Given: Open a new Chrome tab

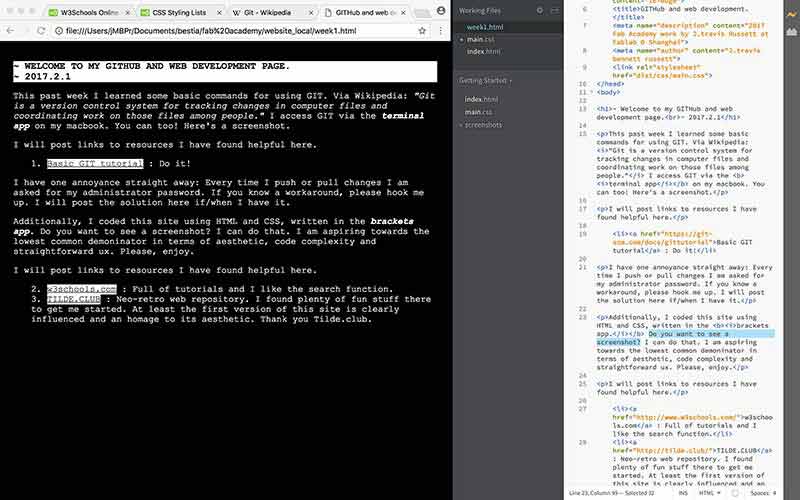Looking at the screenshot, I should pos(422,13).
